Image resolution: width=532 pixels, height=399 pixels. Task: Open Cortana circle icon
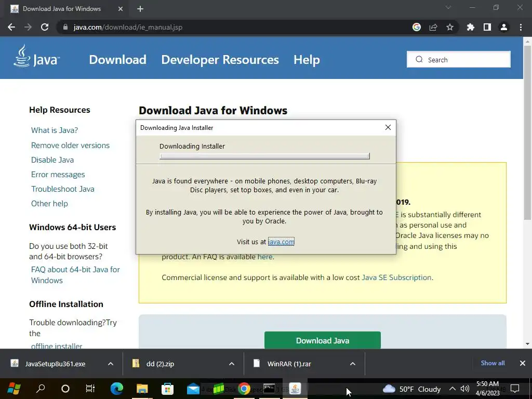click(x=65, y=389)
